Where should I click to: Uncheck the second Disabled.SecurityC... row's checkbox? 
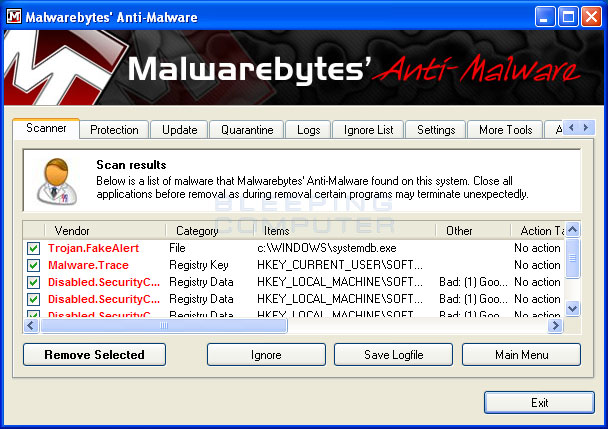point(33,299)
